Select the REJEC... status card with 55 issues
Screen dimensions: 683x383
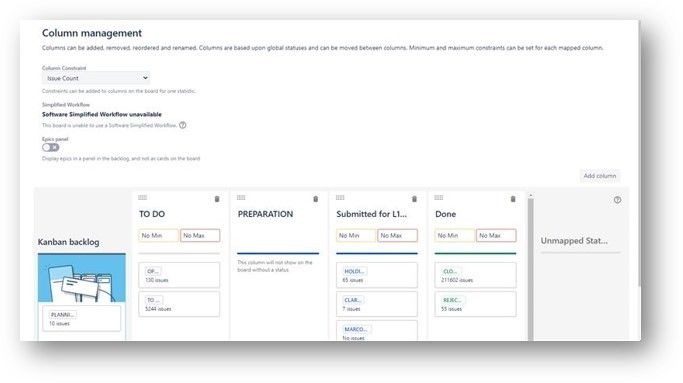(x=475, y=304)
